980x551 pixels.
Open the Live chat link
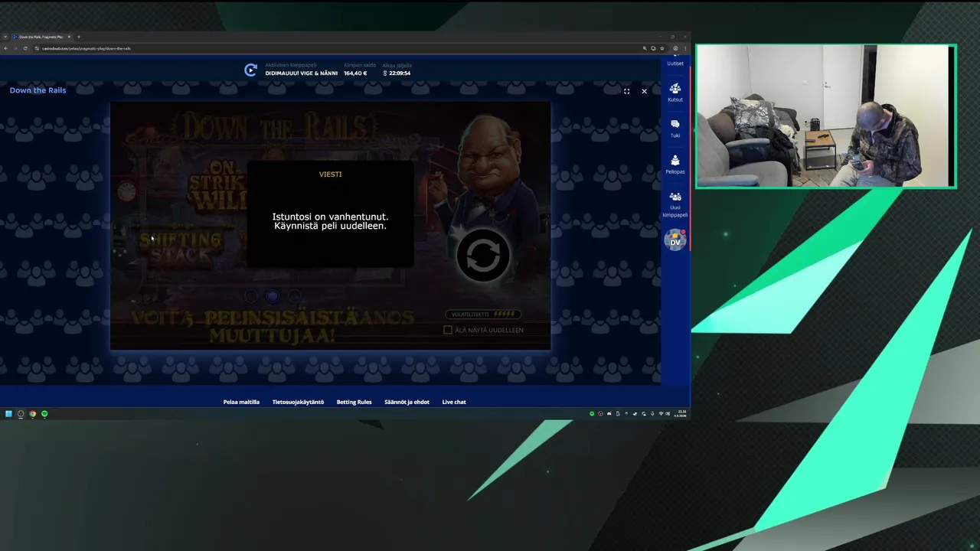454,402
